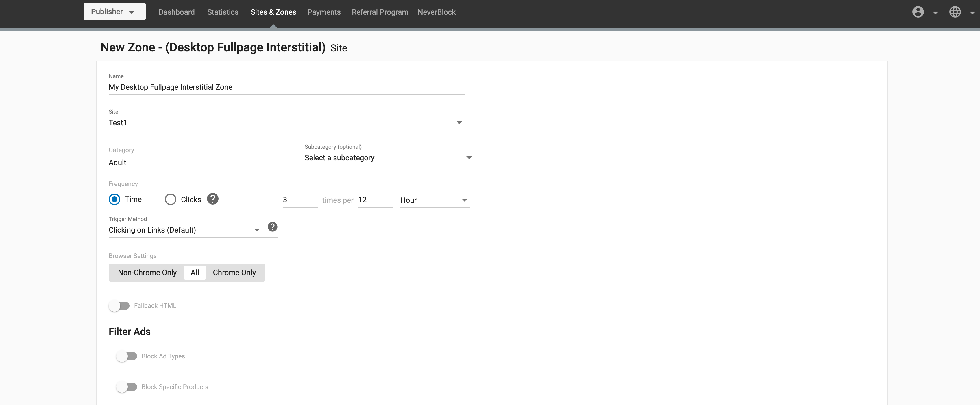Open the user account icon menu
980x405 pixels.
(918, 12)
